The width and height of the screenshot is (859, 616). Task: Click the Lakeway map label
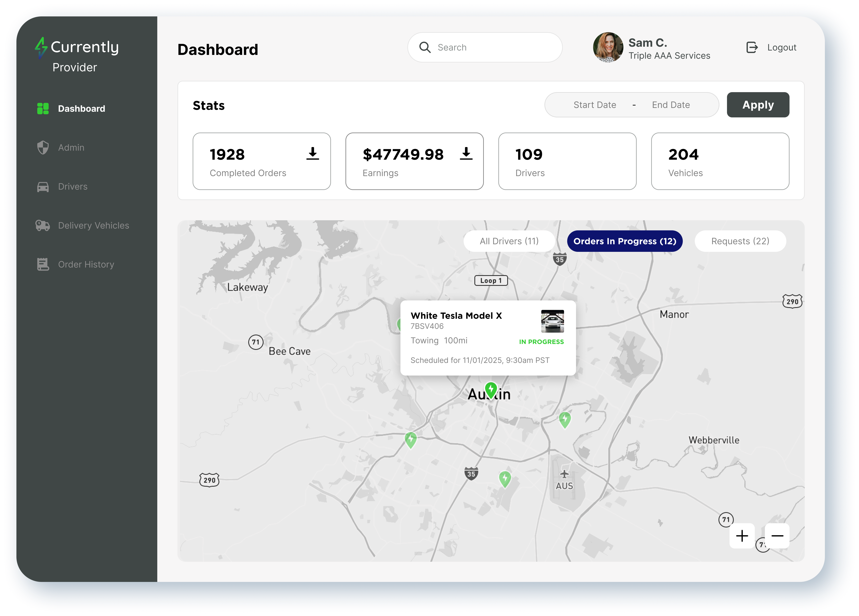(x=247, y=287)
